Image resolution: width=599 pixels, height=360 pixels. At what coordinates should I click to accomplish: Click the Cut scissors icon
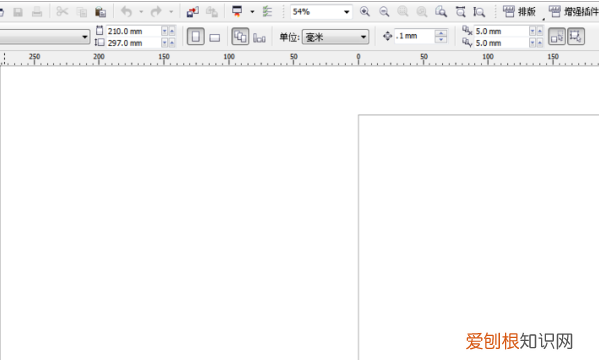[62, 12]
